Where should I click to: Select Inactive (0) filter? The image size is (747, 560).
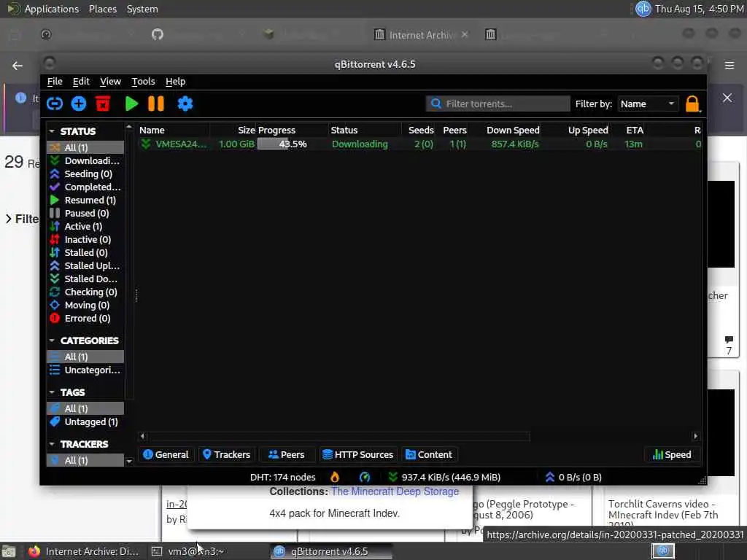[x=85, y=239]
